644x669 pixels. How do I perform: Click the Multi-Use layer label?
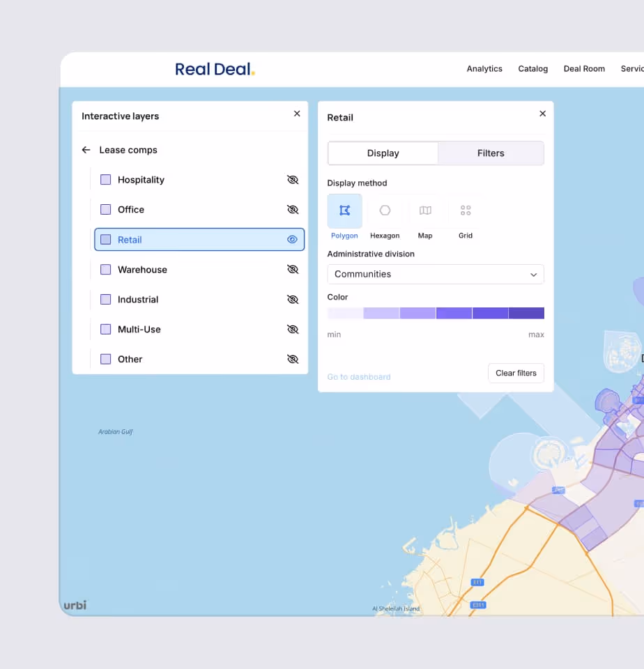pyautogui.click(x=139, y=330)
